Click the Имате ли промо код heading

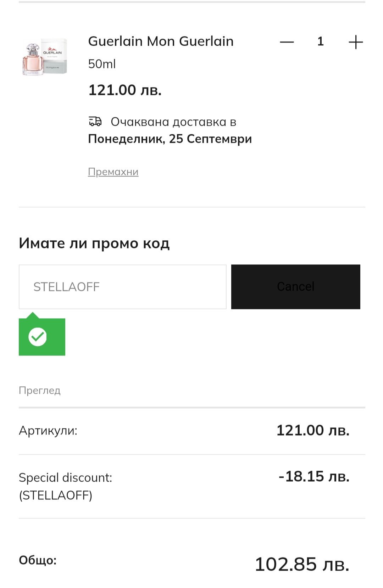94,243
